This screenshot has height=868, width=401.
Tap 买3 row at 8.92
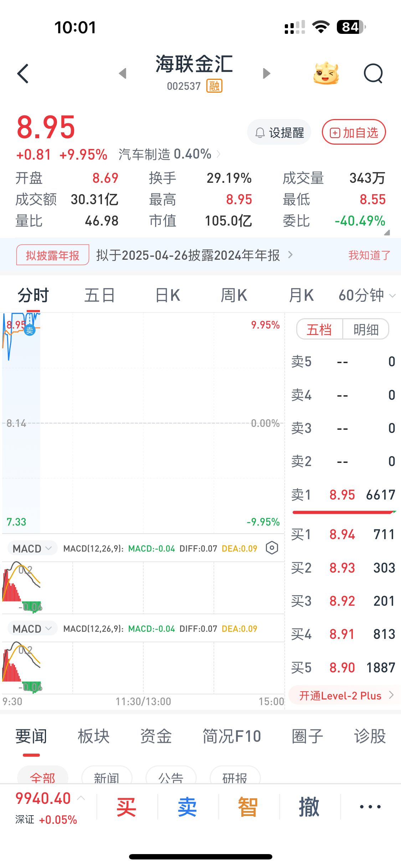pos(343,601)
